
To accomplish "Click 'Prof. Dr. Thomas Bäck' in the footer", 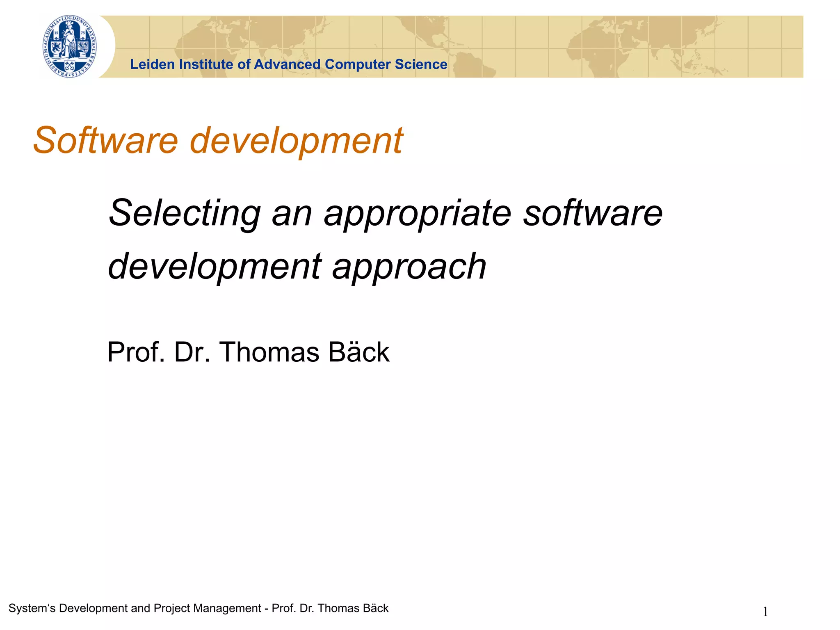I will click(330, 608).
